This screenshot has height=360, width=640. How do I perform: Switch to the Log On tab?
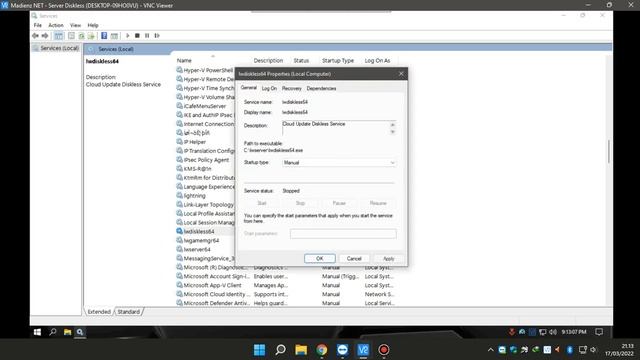pyautogui.click(x=269, y=88)
